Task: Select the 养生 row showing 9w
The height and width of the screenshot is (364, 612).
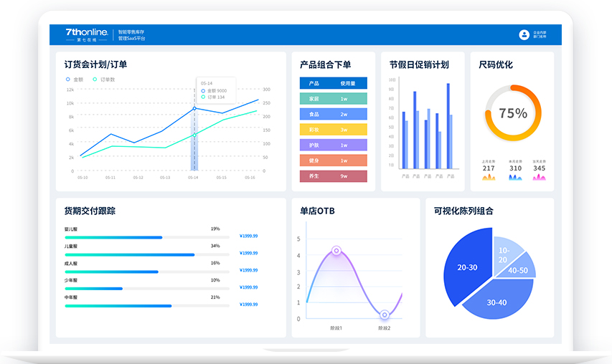Action: pos(333,176)
